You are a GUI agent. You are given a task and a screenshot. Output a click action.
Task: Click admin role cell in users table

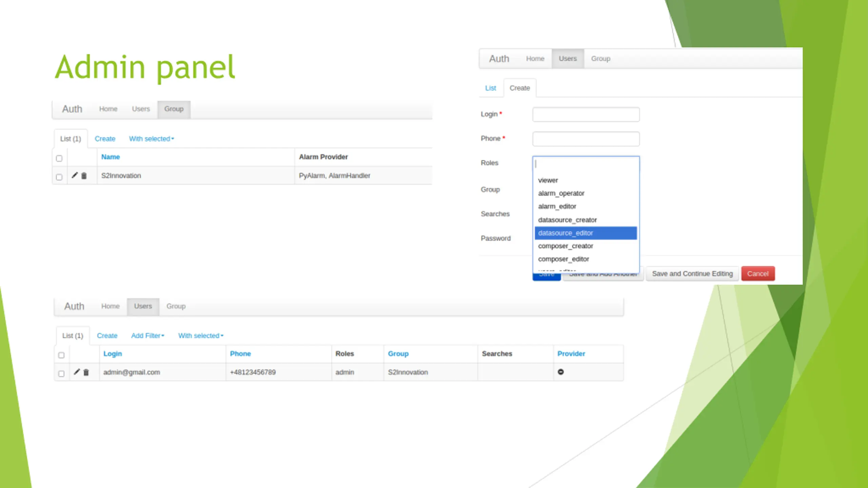tap(358, 372)
